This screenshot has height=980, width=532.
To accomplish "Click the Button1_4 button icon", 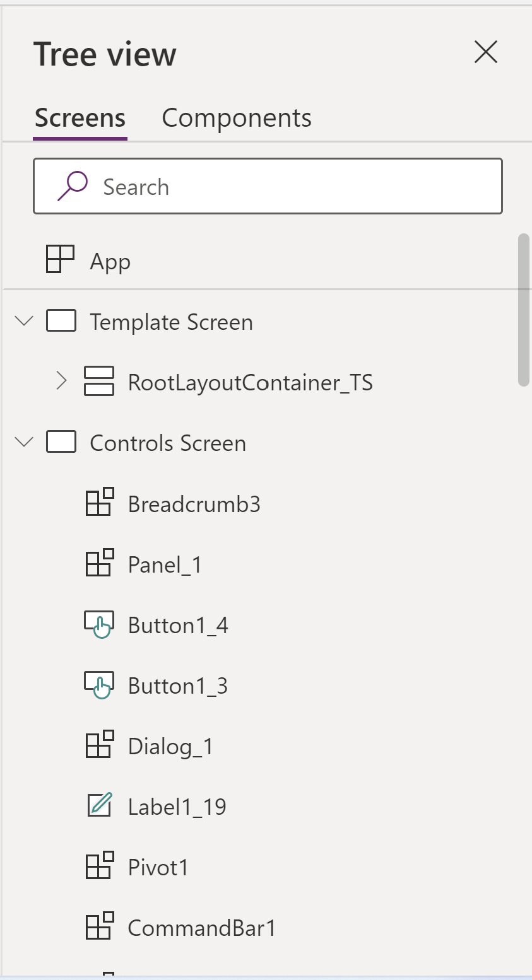I will [99, 624].
